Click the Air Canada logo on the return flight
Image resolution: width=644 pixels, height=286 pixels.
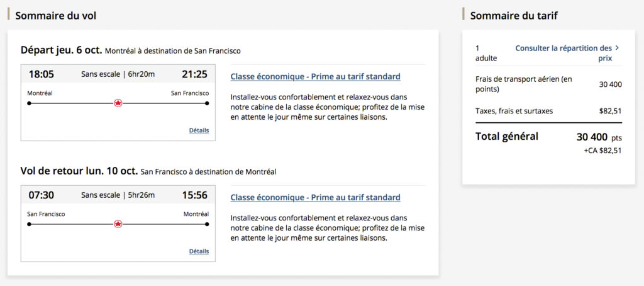(118, 224)
